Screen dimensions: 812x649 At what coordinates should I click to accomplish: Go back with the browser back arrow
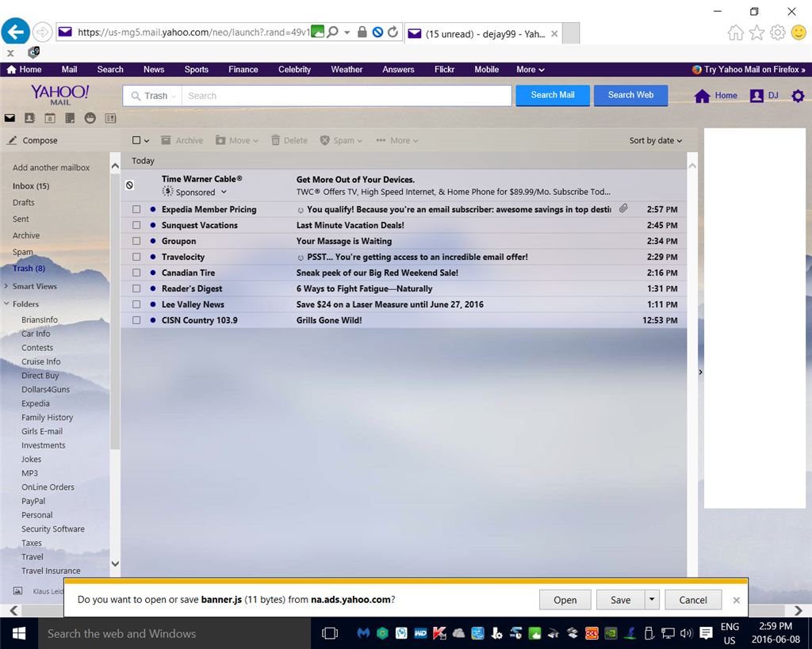coord(16,32)
